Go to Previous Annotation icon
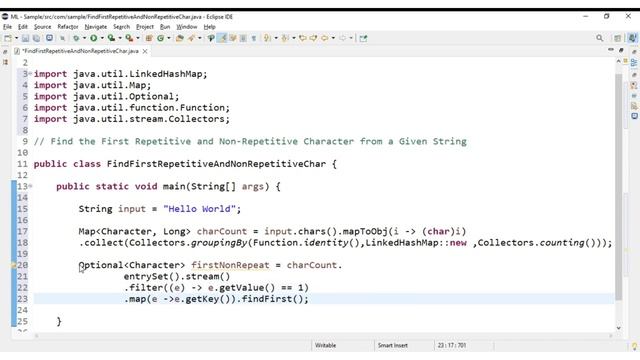Image resolution: width=640 pixels, height=360 pixels. 285,38
